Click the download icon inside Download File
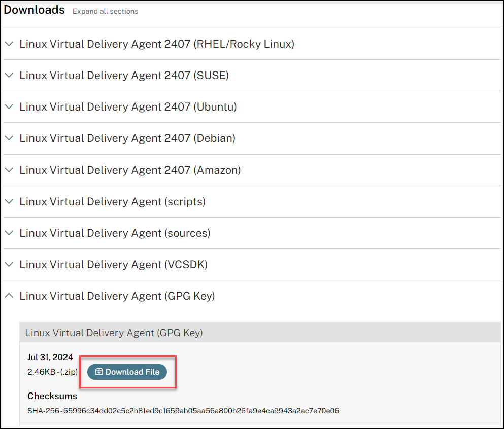 pos(99,372)
